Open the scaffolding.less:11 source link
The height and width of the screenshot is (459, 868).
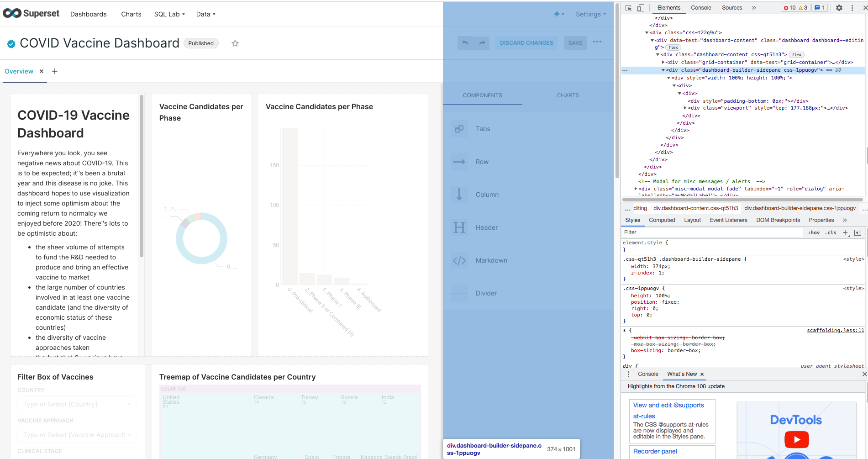tap(835, 330)
